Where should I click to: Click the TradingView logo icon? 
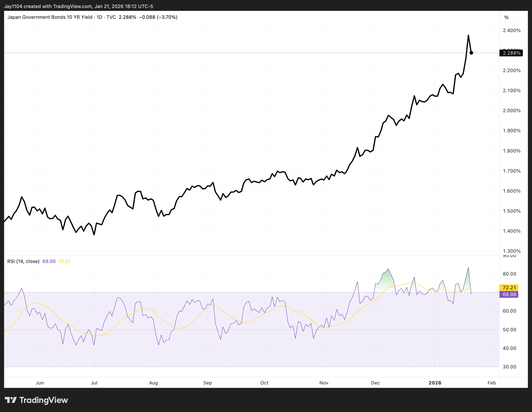point(11,400)
